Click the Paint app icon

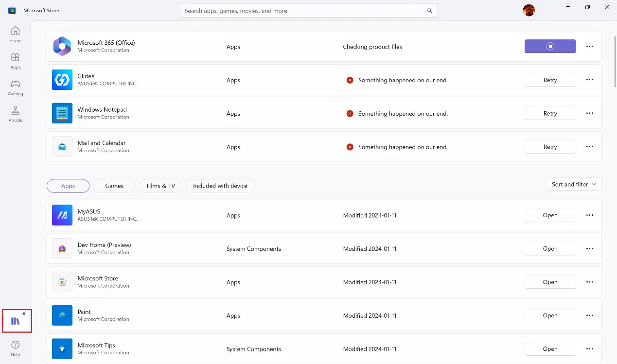click(x=62, y=315)
